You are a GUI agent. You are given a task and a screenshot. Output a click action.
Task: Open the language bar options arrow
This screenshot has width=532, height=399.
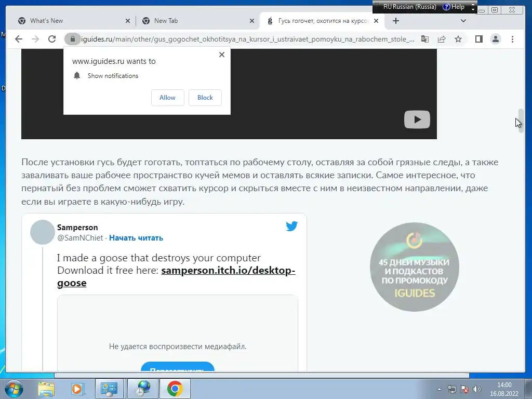pyautogui.click(x=473, y=10)
